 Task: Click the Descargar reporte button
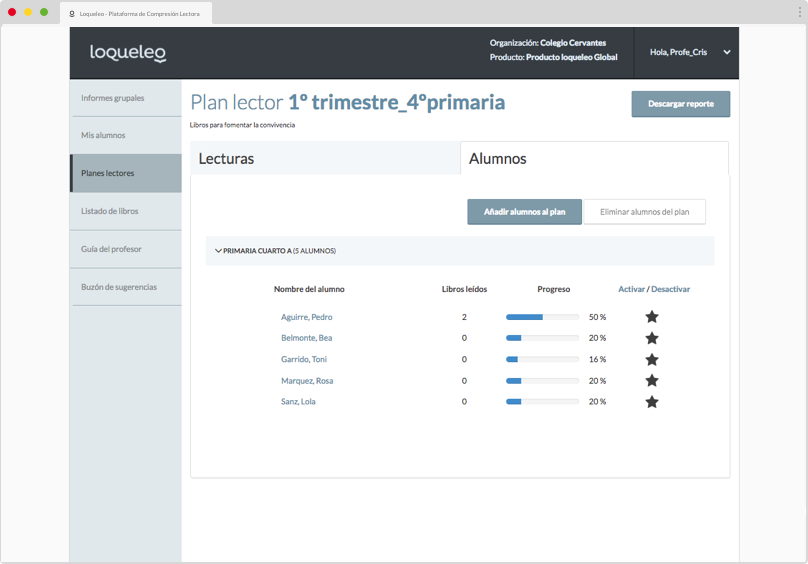(681, 104)
